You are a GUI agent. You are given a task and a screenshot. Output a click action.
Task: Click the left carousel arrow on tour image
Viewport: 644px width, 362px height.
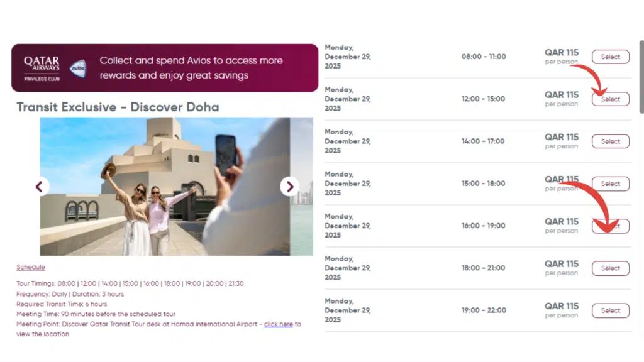pos(40,187)
